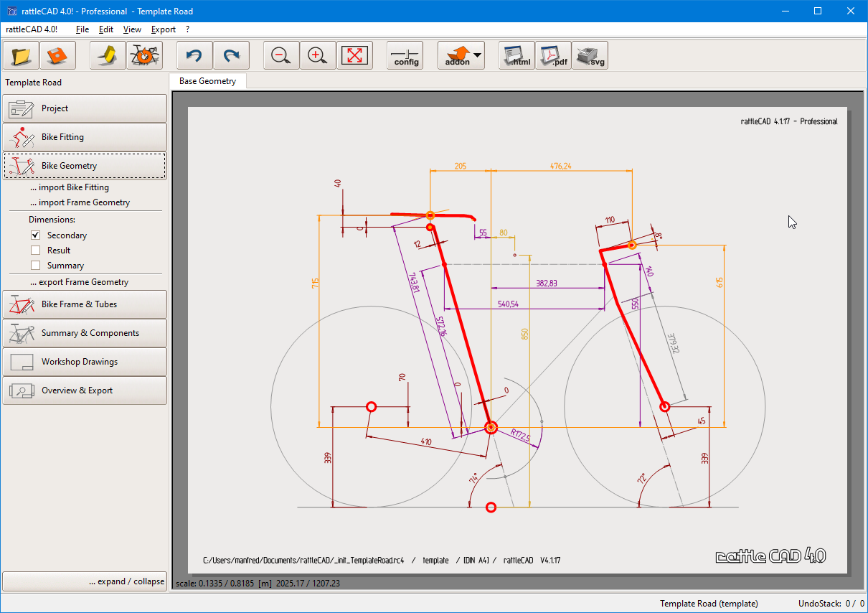The height and width of the screenshot is (613, 868).
Task: Expand Summary & Components section
Action: click(x=85, y=333)
